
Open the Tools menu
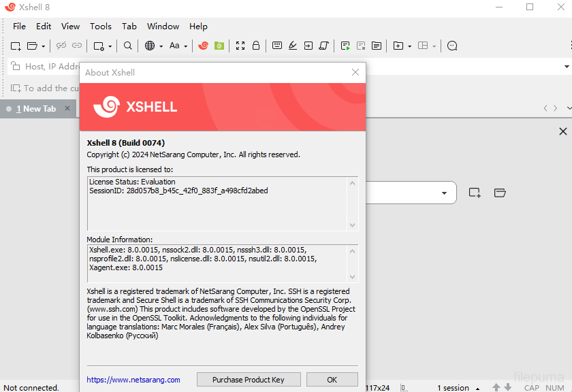tap(100, 27)
